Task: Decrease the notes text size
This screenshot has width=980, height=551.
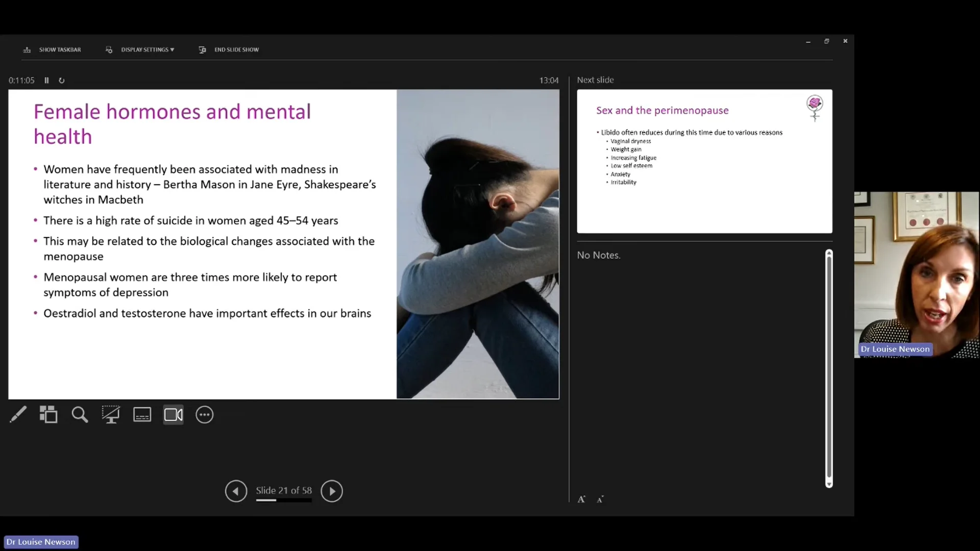Action: [600, 499]
